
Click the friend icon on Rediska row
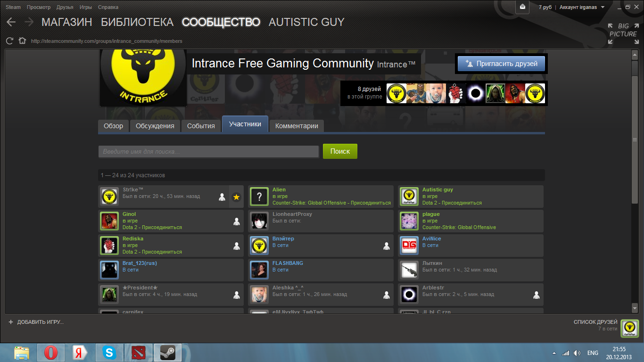coord(237,246)
